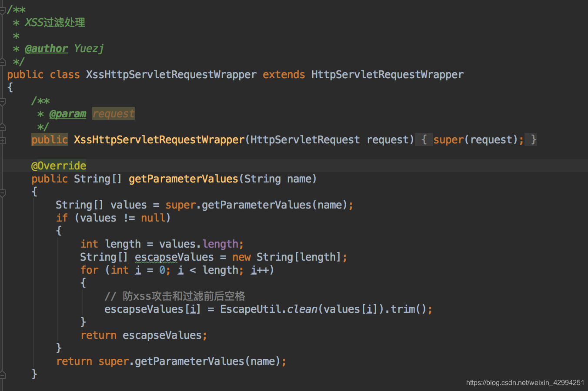Click the 'extends' keyword
588x391 pixels.
[284, 75]
